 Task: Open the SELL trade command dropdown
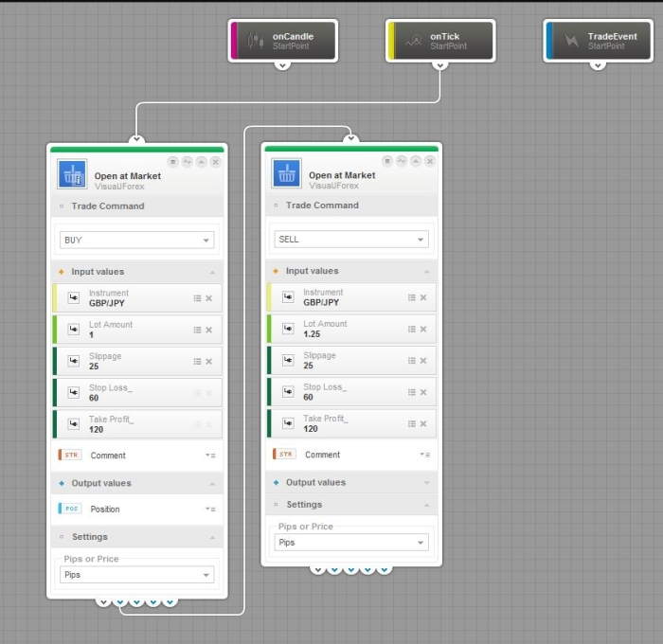pos(351,239)
